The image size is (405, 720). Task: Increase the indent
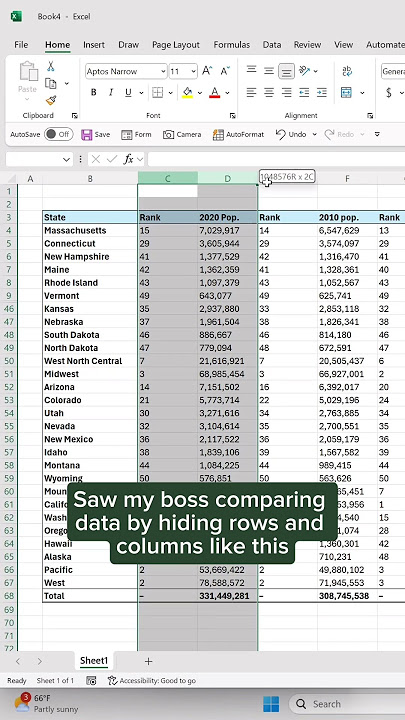(x=321, y=92)
